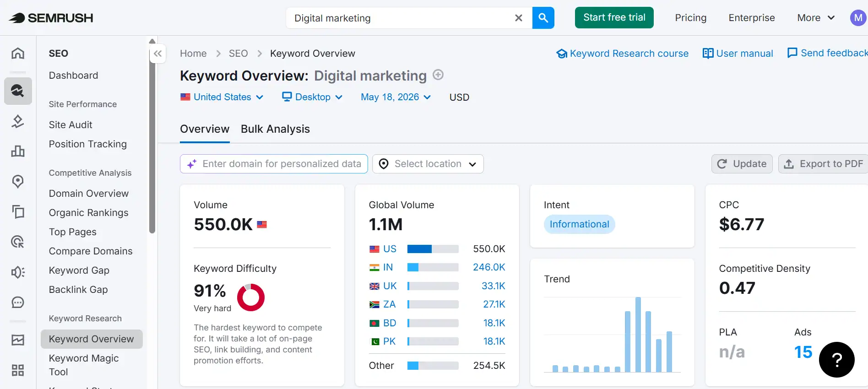
Task: Click the graduation cap course icon
Action: (562, 54)
